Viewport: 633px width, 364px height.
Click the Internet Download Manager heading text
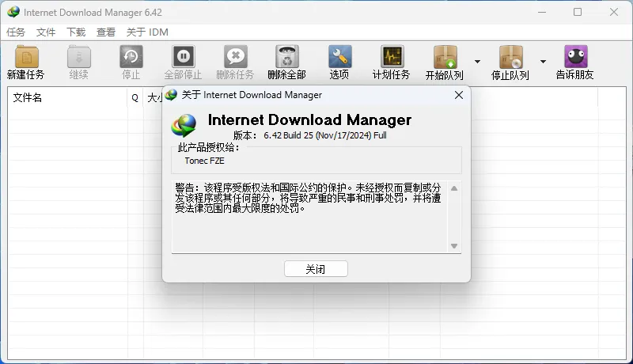click(309, 119)
